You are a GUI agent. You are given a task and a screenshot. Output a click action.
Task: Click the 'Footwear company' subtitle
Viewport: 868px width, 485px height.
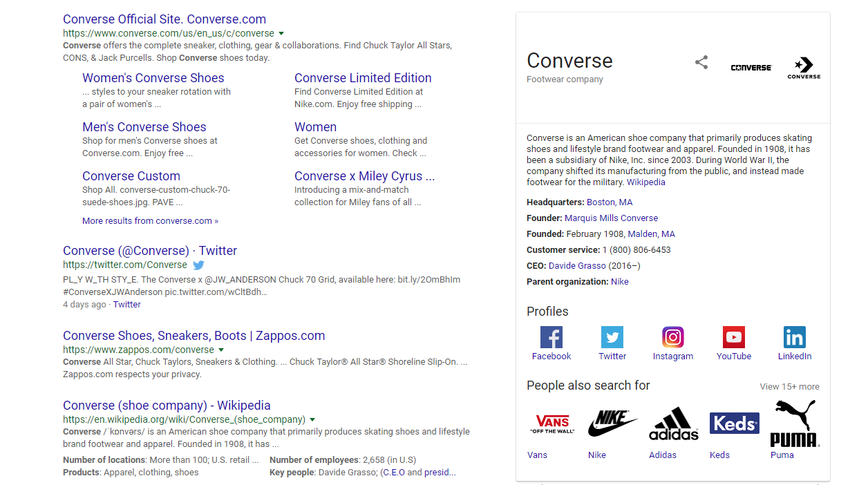point(565,79)
